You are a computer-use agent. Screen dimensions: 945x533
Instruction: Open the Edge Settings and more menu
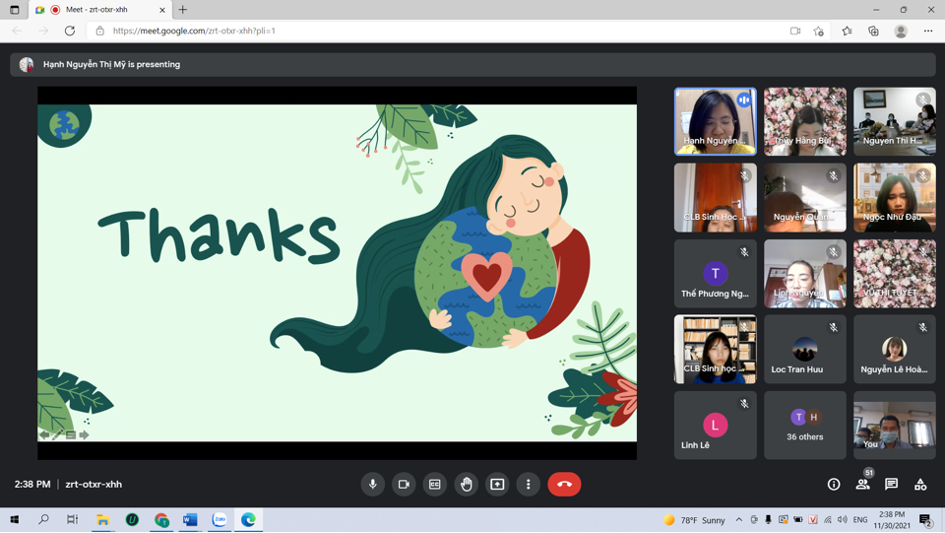pyautogui.click(x=928, y=31)
